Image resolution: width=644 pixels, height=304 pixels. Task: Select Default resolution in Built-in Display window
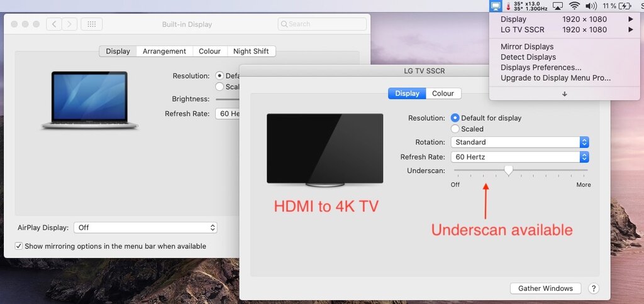219,76
